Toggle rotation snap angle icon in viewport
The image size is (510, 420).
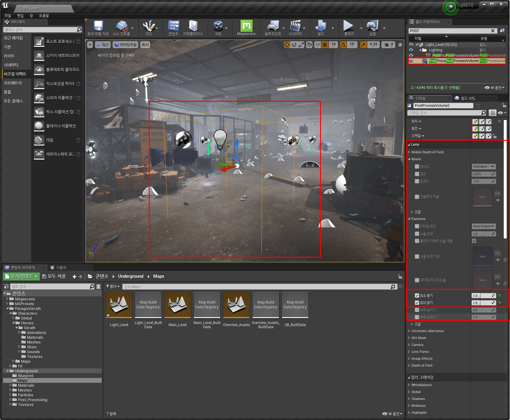click(343, 45)
